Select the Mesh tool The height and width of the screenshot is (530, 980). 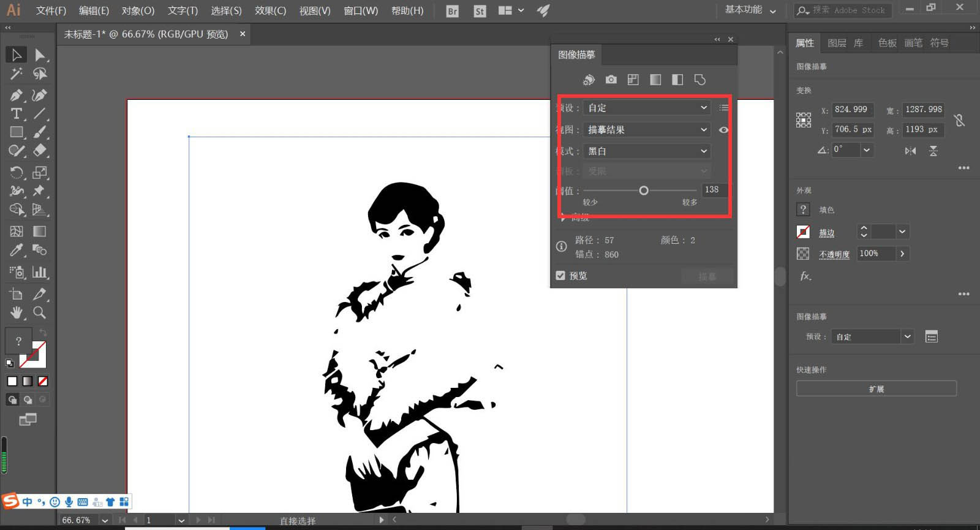coord(16,231)
